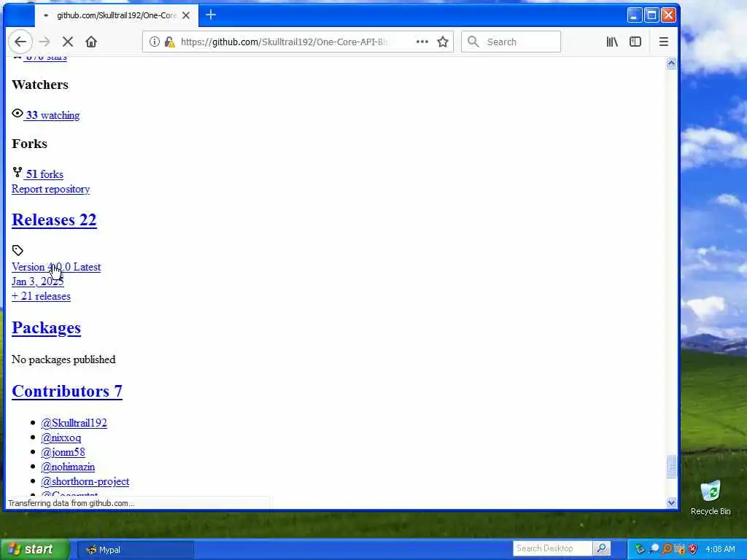Open the 51 forks link
This screenshot has width=747, height=560.
[44, 174]
